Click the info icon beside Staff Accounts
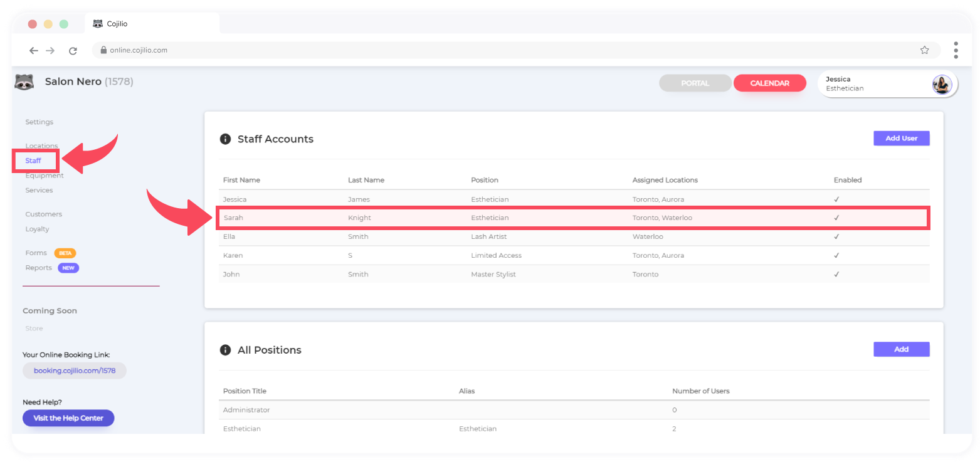This screenshot has height=469, width=980. pos(225,139)
